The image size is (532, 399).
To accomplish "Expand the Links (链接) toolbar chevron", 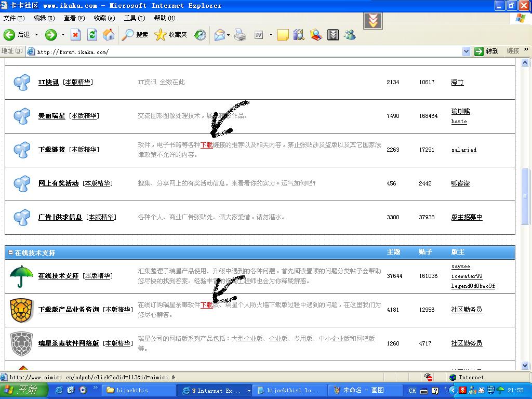I will (x=526, y=49).
